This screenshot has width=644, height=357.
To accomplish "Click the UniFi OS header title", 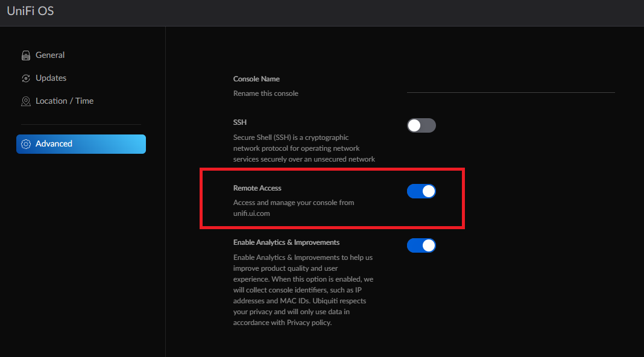I will [x=30, y=11].
